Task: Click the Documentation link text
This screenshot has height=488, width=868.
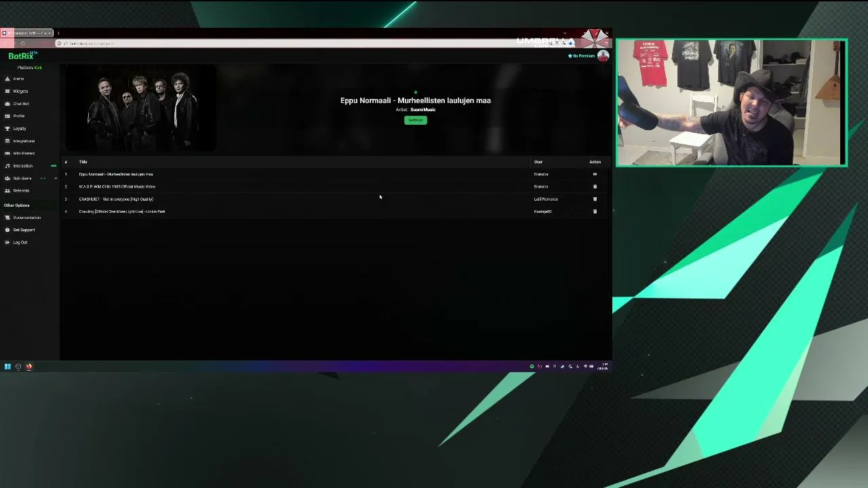Action: (x=27, y=218)
